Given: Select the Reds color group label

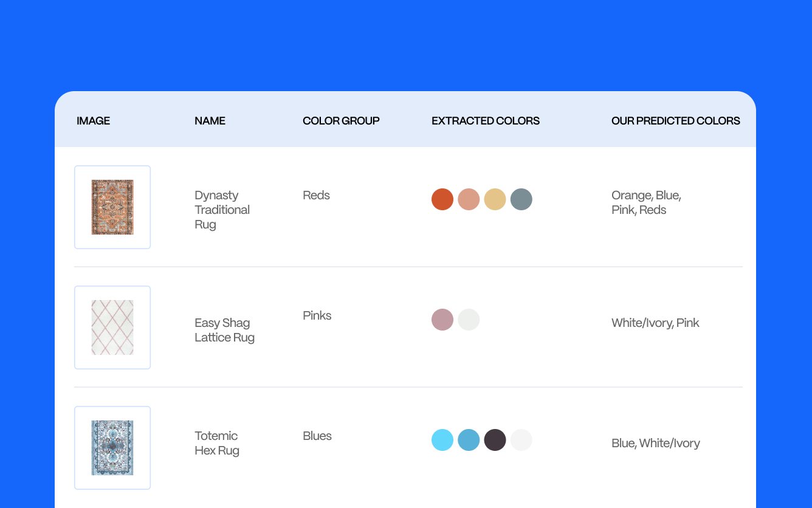Looking at the screenshot, I should click(316, 195).
